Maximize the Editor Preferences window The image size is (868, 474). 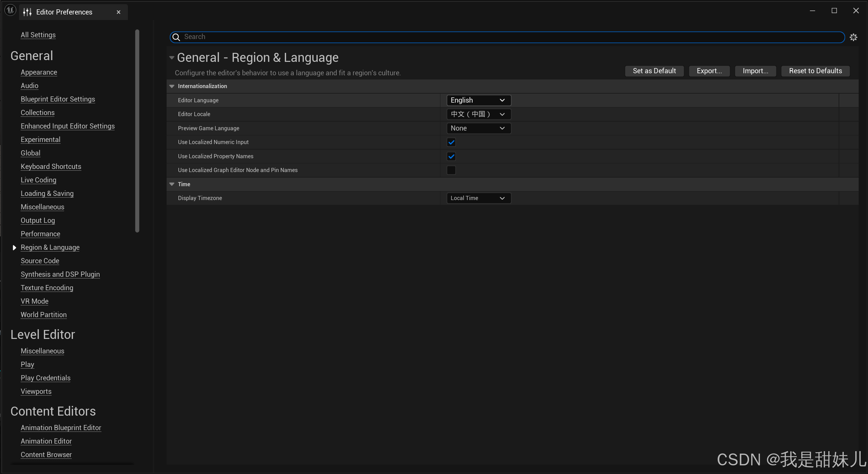[x=834, y=11]
